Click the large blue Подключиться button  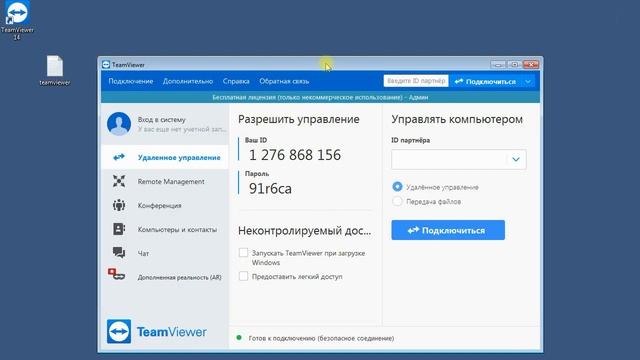[x=448, y=230]
